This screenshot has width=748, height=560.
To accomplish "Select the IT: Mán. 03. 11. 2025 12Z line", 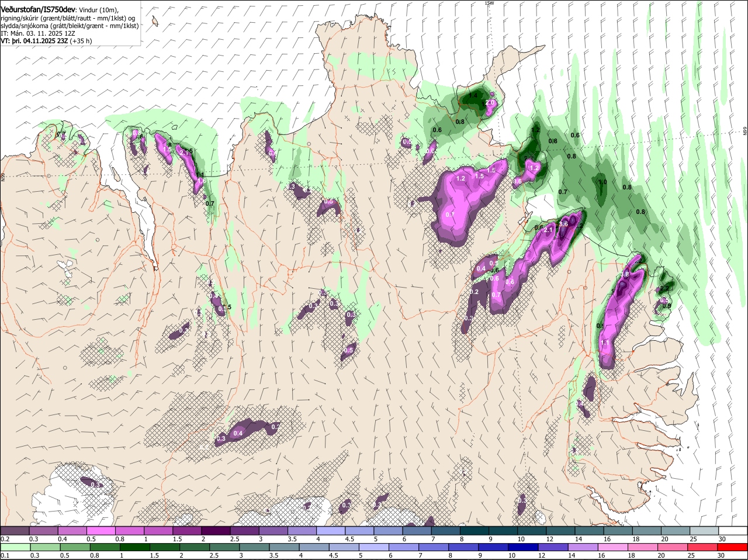I will coord(38,33).
